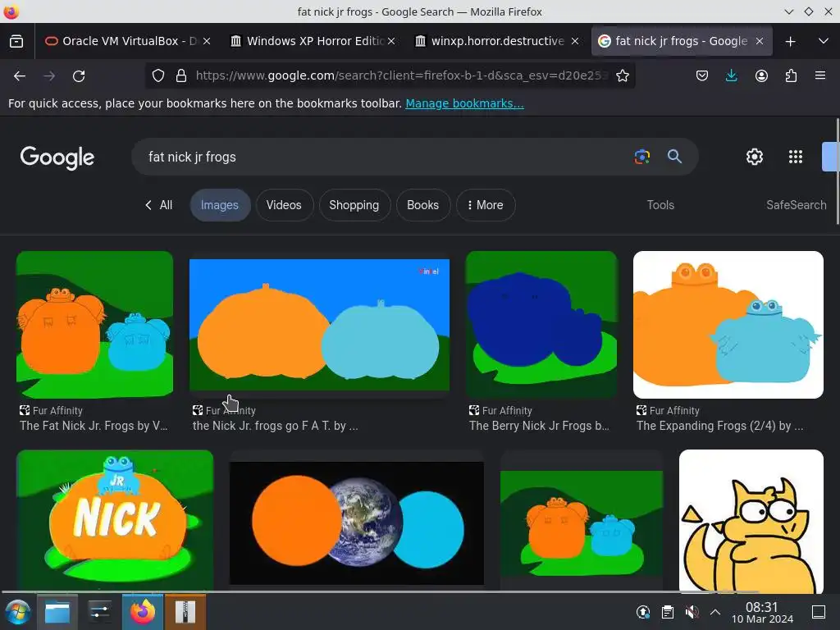Open the yellow cartoon cat image
840x630 pixels.
point(751,521)
